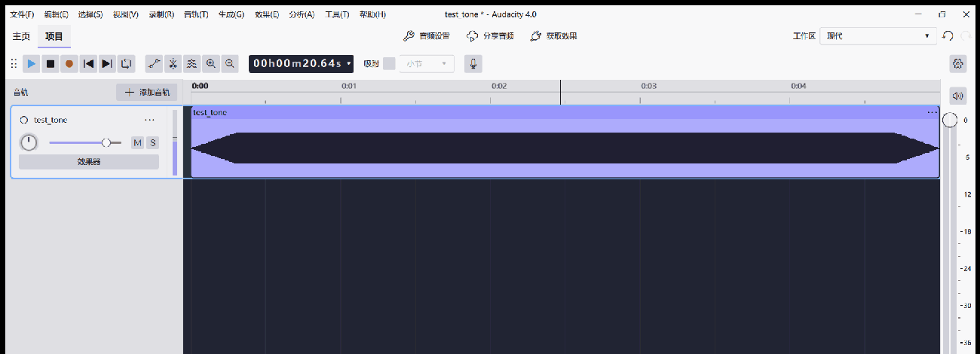Open the 工具(T) menu
Viewport: 980px width, 354px height.
pyautogui.click(x=337, y=14)
